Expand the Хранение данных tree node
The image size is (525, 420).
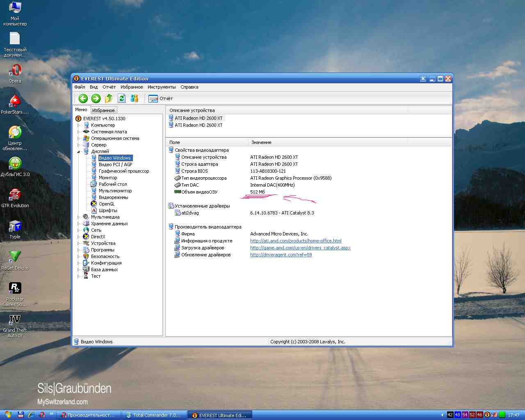(x=78, y=224)
